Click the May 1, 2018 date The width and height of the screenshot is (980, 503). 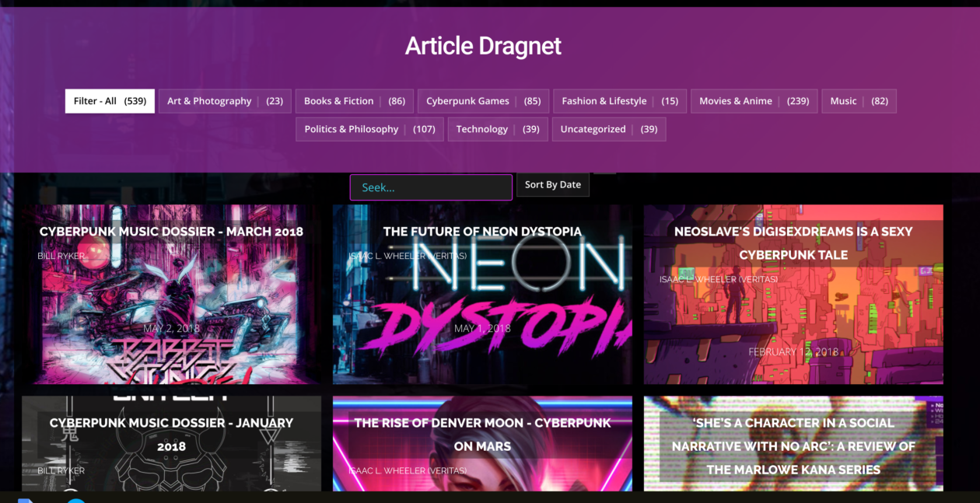(x=482, y=328)
